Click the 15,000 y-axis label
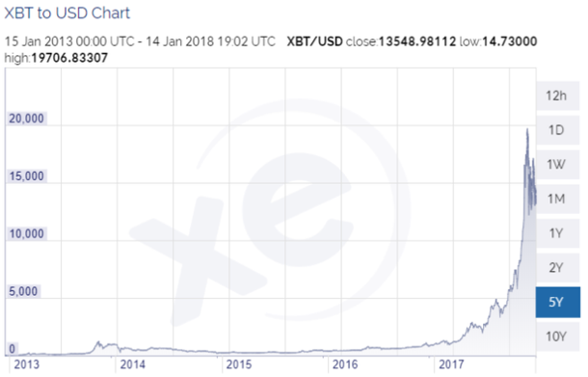 click(27, 175)
